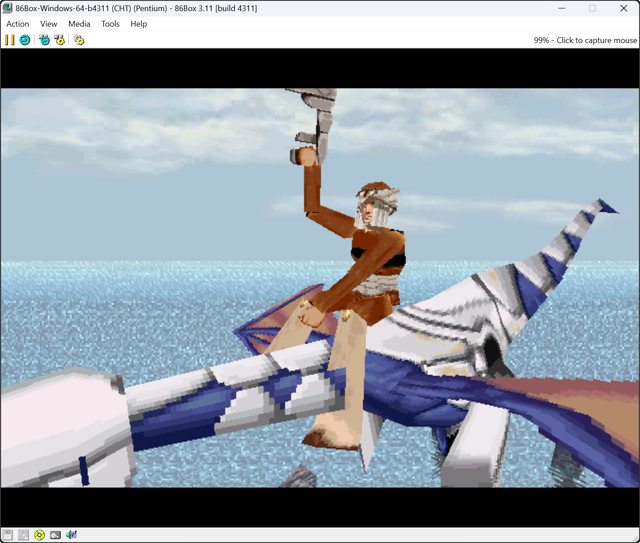Open machine settings from the toolbar gear icon
The width and height of the screenshot is (640, 543).
point(79,40)
